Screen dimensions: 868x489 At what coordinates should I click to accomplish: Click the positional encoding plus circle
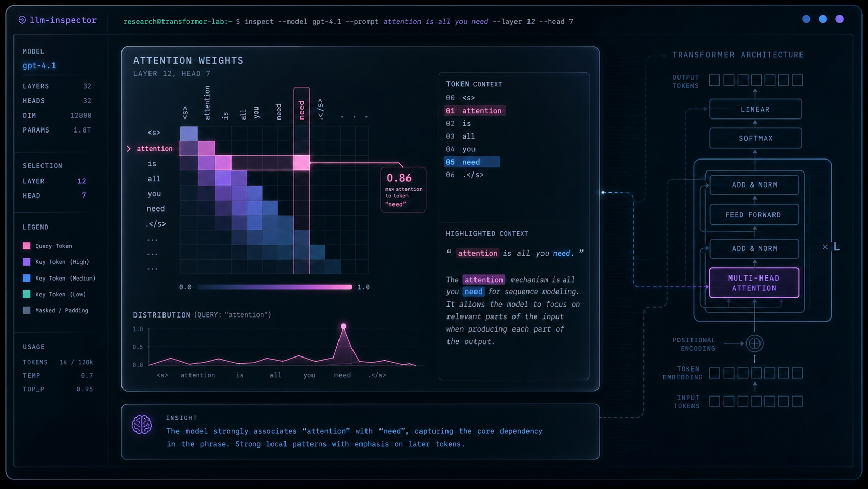(754, 343)
